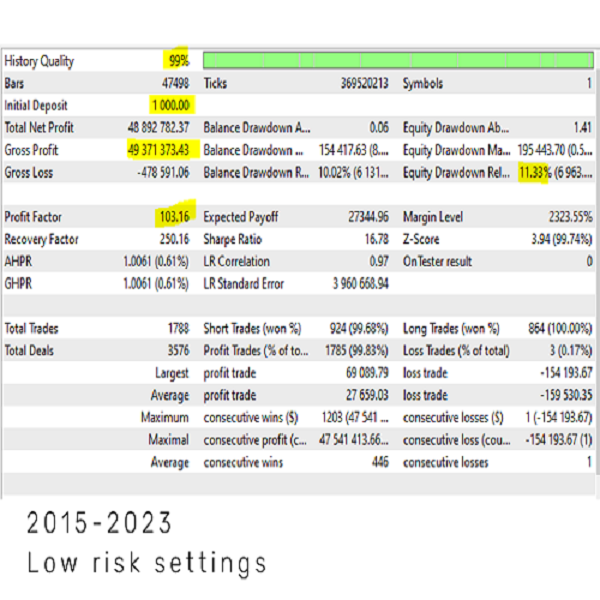Image resolution: width=600 pixels, height=600 pixels.
Task: Click the Symbols label
Action: coord(422,83)
